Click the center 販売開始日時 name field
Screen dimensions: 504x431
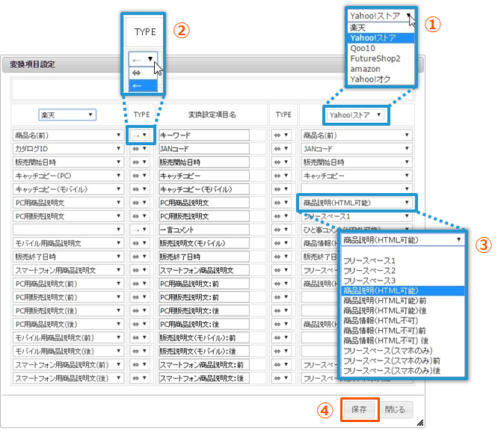click(x=204, y=162)
